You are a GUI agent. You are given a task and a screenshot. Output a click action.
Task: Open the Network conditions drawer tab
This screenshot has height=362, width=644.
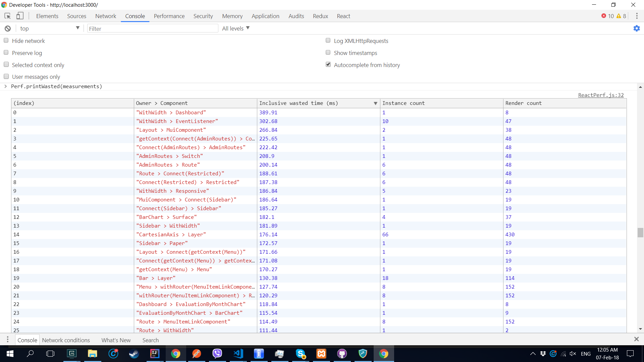66,340
